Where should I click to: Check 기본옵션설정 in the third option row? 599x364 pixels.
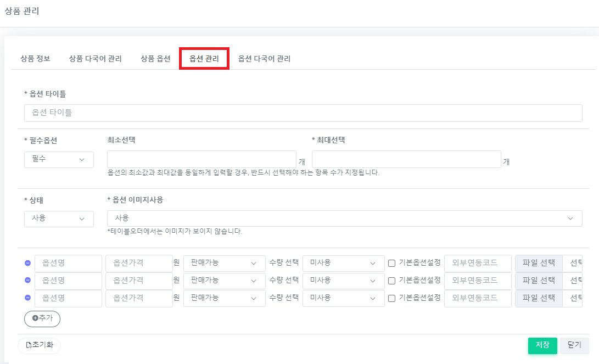392,299
